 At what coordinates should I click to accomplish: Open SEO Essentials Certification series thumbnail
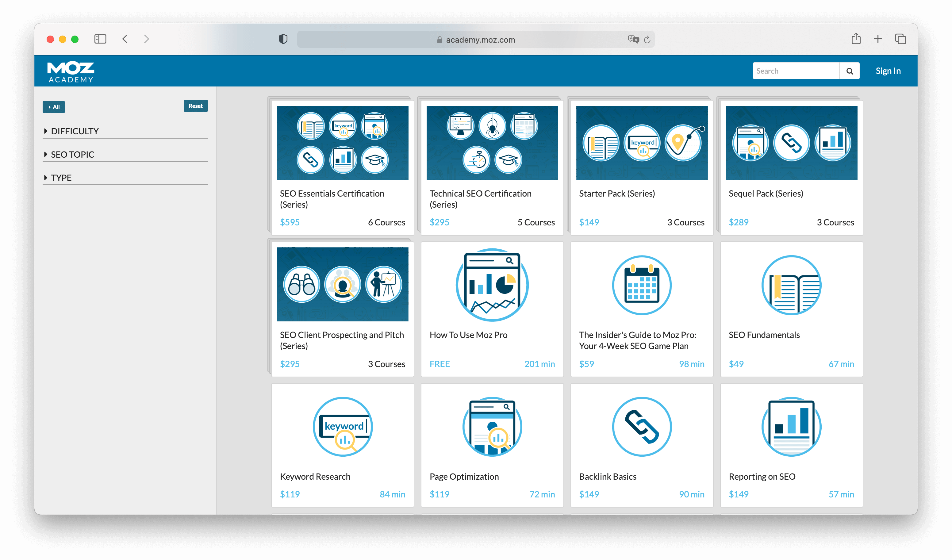point(342,143)
